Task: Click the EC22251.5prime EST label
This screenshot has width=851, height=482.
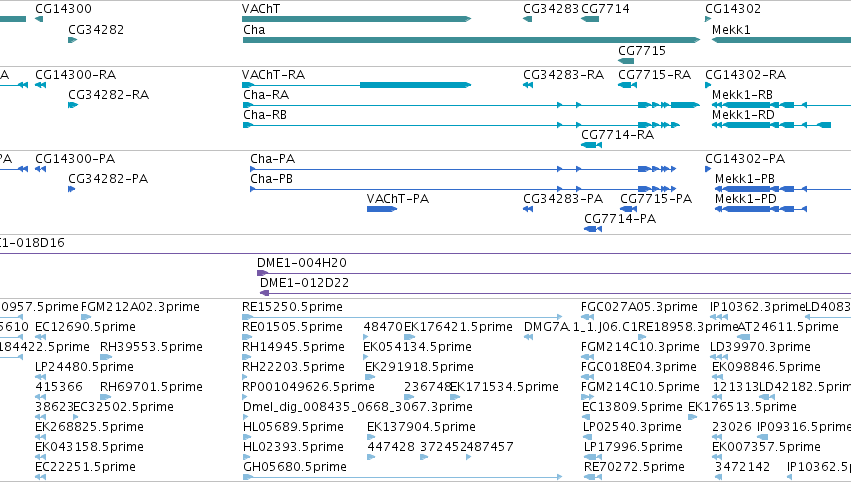Action: (x=85, y=467)
